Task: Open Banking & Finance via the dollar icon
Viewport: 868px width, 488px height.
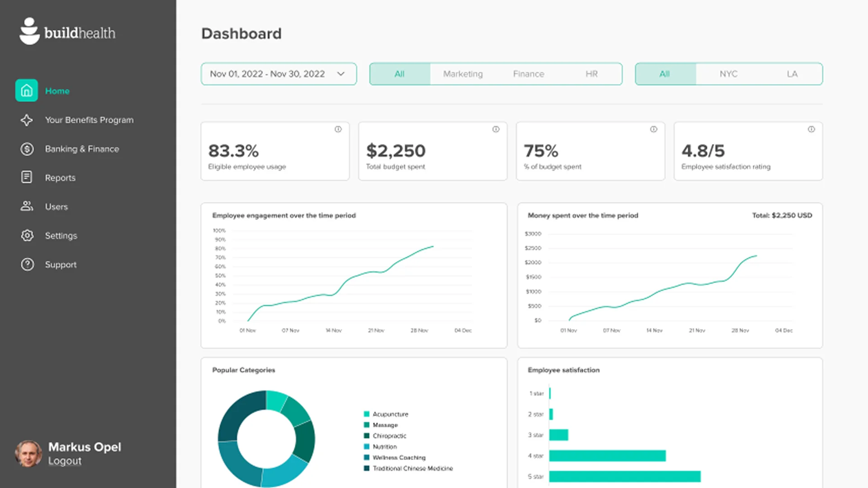Action: (x=26, y=149)
